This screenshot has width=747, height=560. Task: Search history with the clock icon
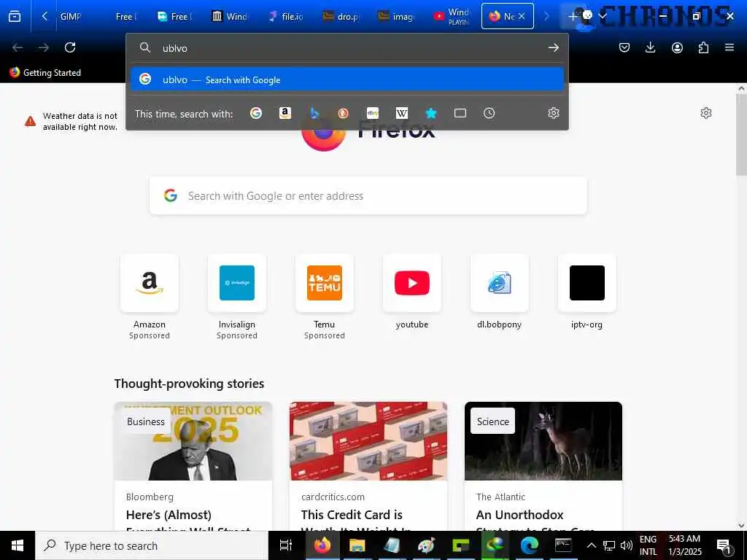tap(489, 113)
